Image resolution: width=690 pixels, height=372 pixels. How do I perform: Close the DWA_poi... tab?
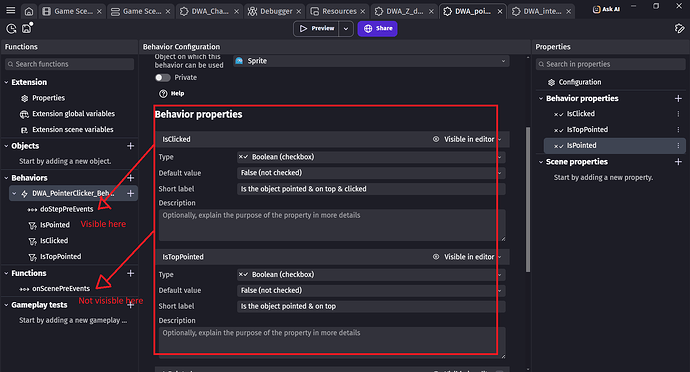point(500,11)
